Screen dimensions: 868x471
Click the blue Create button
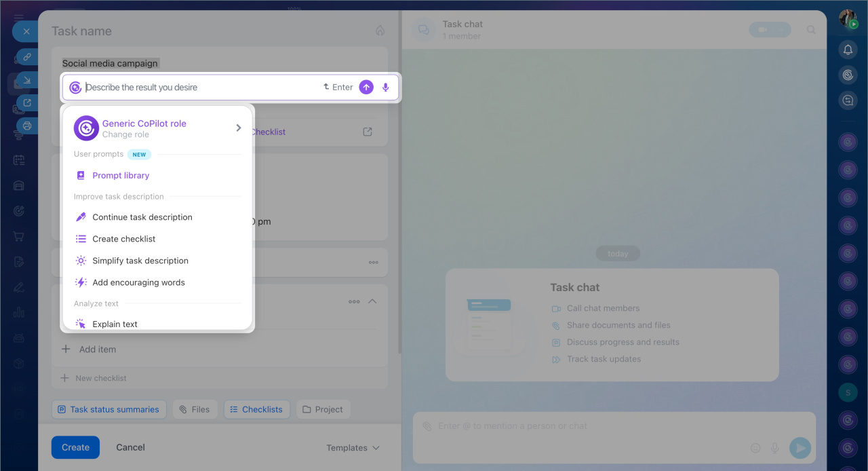coord(75,447)
